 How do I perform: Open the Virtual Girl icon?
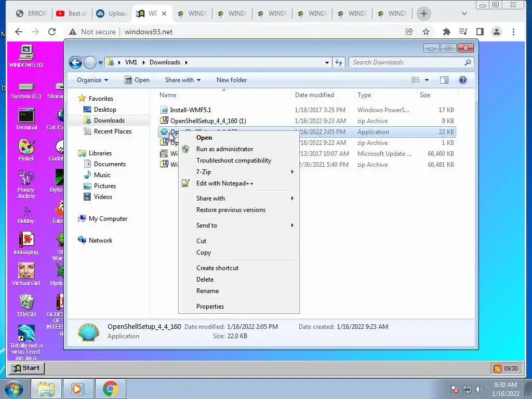click(x=26, y=274)
